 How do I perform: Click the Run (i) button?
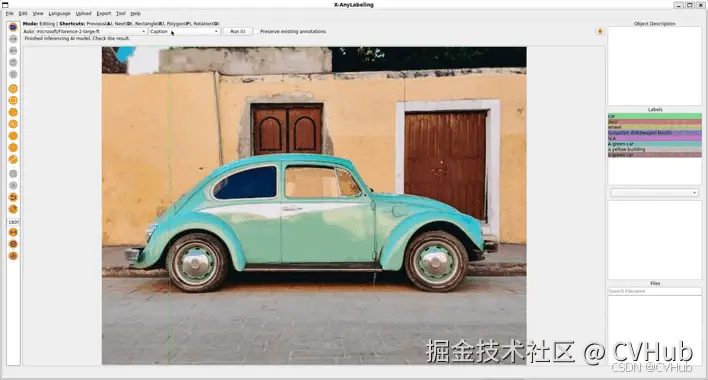[238, 32]
